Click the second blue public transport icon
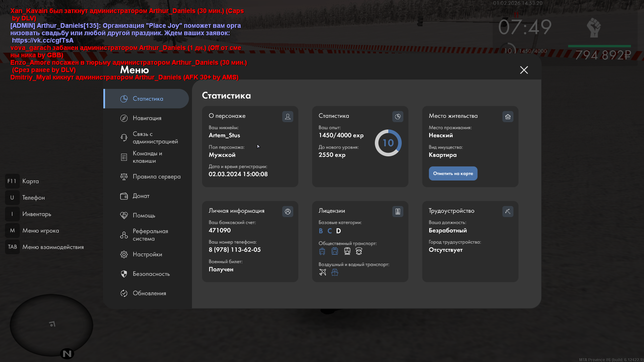Viewport: 644px width, 362px height. [335, 251]
